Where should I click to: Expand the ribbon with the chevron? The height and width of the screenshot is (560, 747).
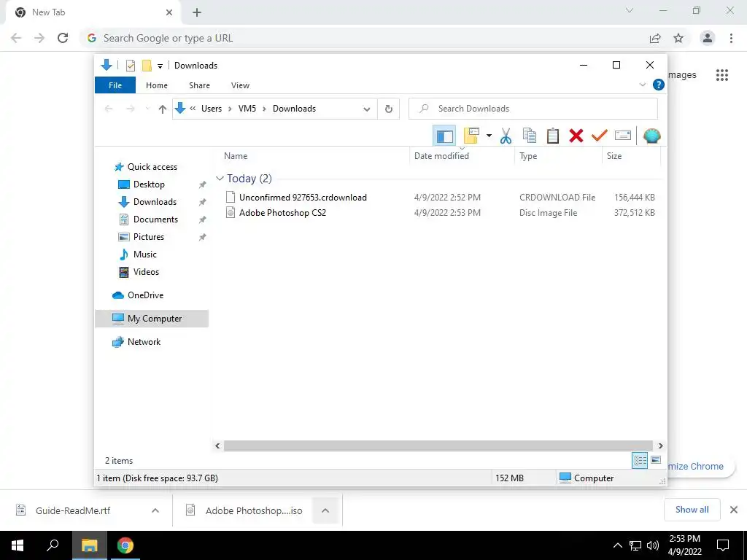(642, 85)
